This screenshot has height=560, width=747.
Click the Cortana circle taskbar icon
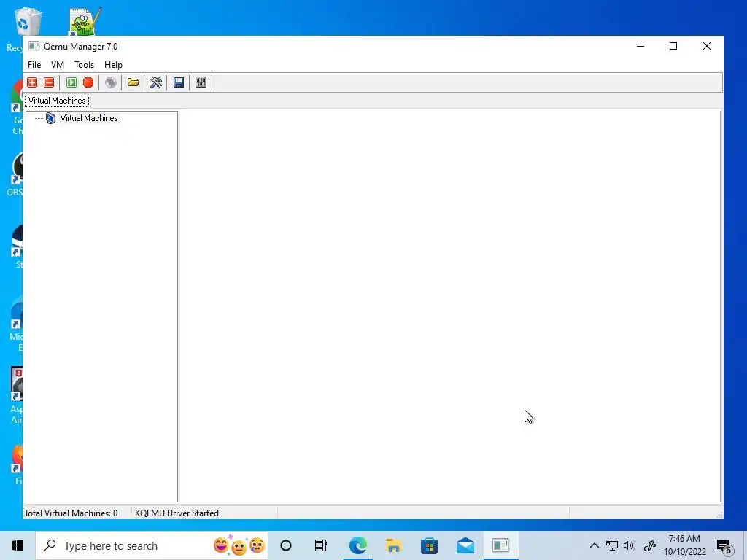click(x=286, y=545)
